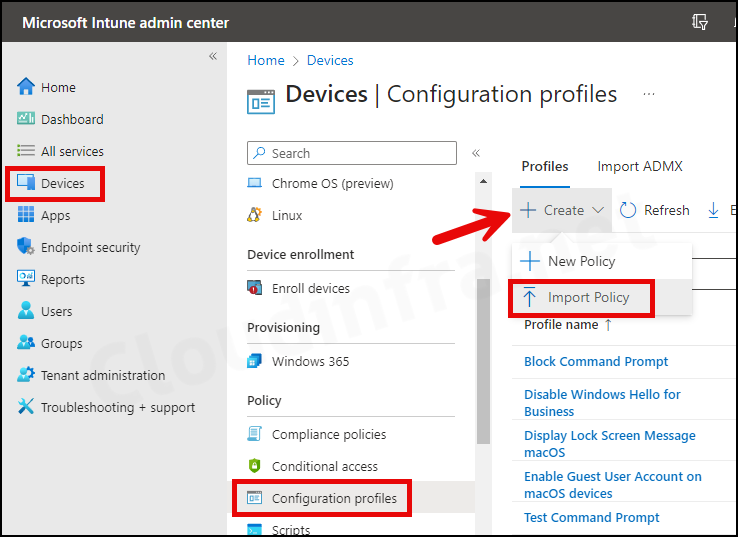Click the Configuration profiles menu icon

(255, 497)
